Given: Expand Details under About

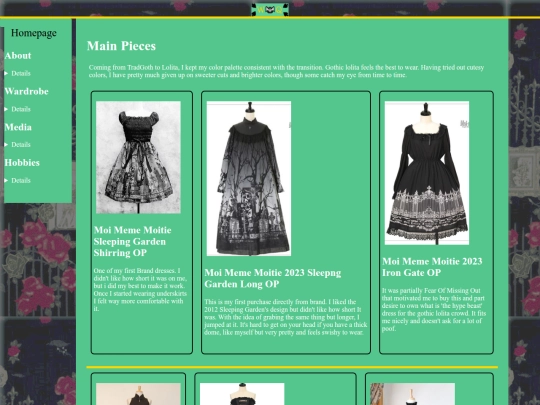Looking at the screenshot, I should (18, 73).
